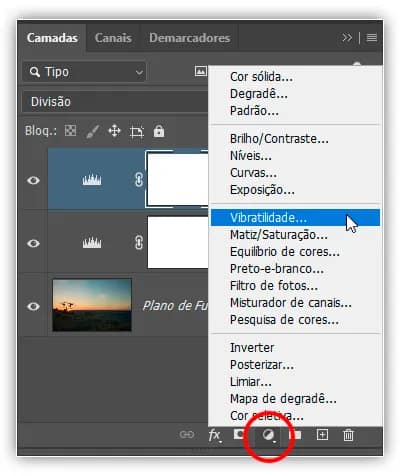Open the layer style fx icon
400x476 pixels.
click(214, 435)
